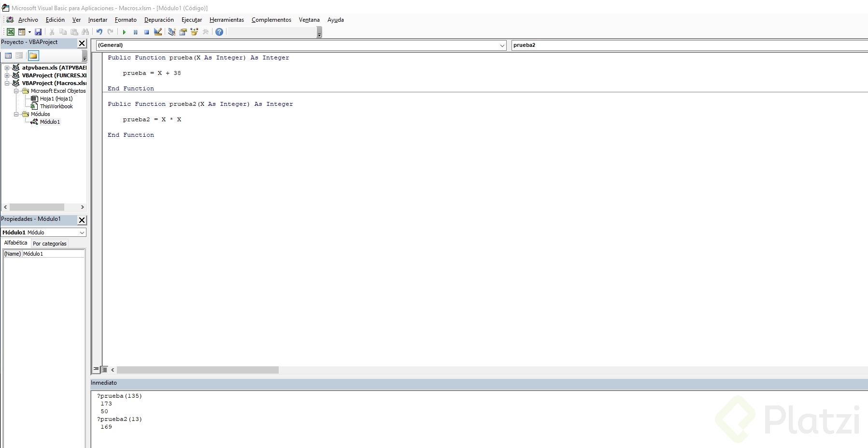Click '?prueba(135)' in the Inmediato window
The width and height of the screenshot is (868, 448).
tap(119, 396)
